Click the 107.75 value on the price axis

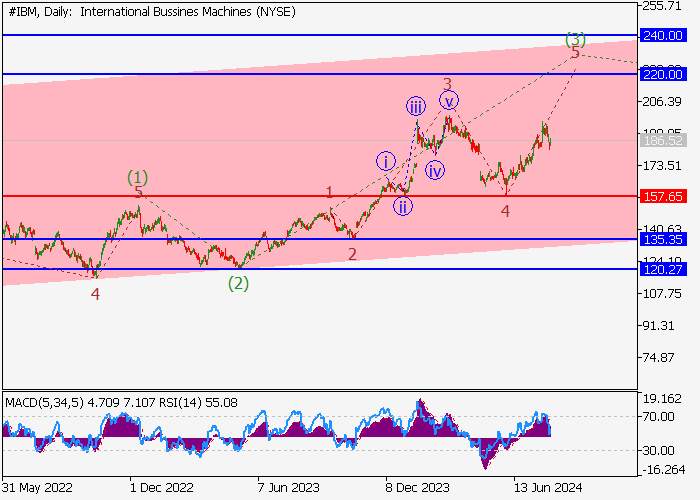click(x=662, y=293)
